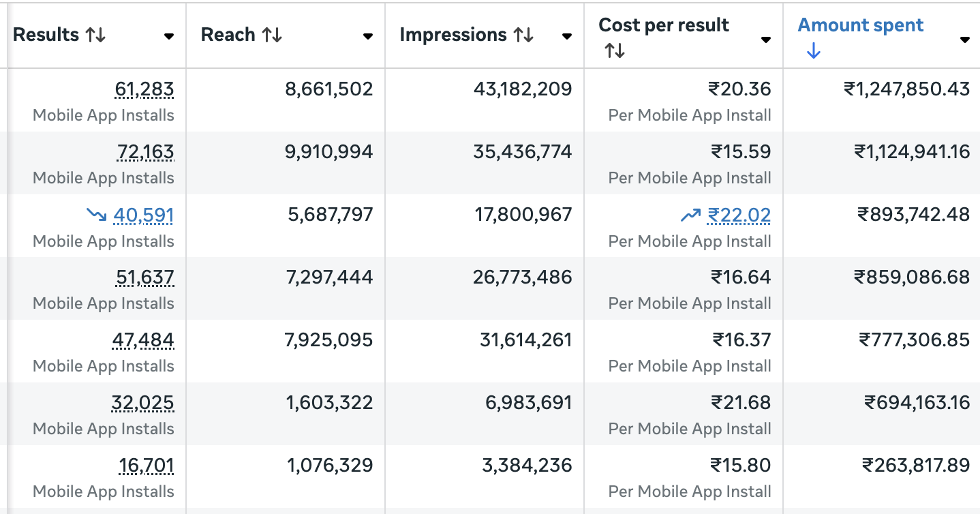
Task: Click the Impressions column header label
Action: click(453, 35)
